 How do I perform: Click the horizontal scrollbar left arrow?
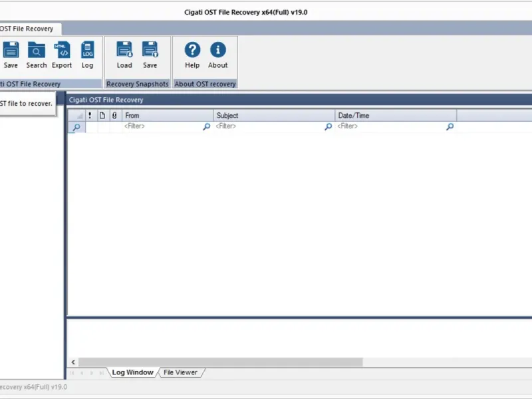pos(73,362)
